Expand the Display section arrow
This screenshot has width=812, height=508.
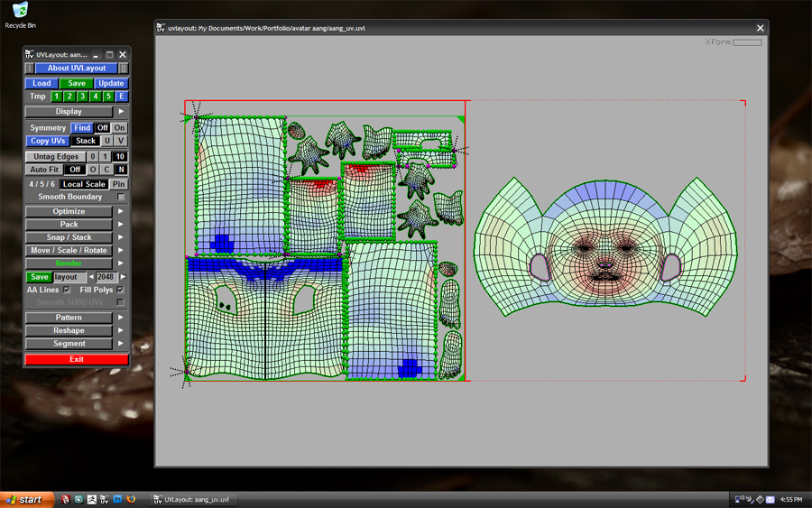tap(121, 111)
